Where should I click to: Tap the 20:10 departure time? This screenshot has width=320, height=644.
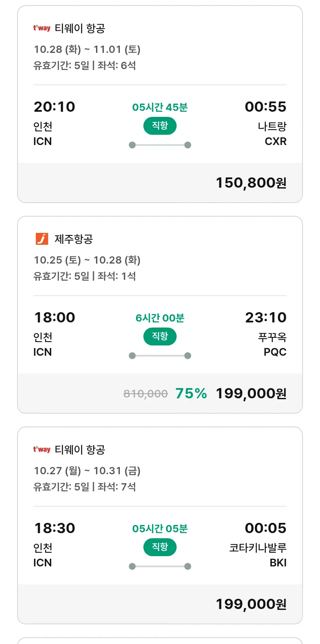coord(55,107)
